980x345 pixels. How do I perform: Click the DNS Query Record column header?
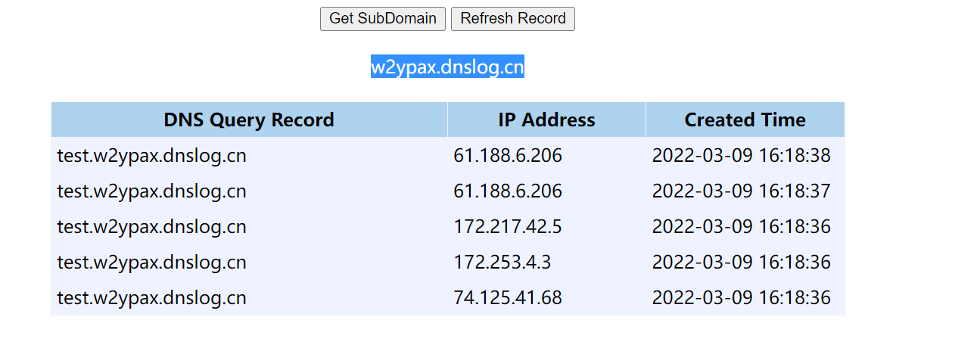tap(249, 120)
